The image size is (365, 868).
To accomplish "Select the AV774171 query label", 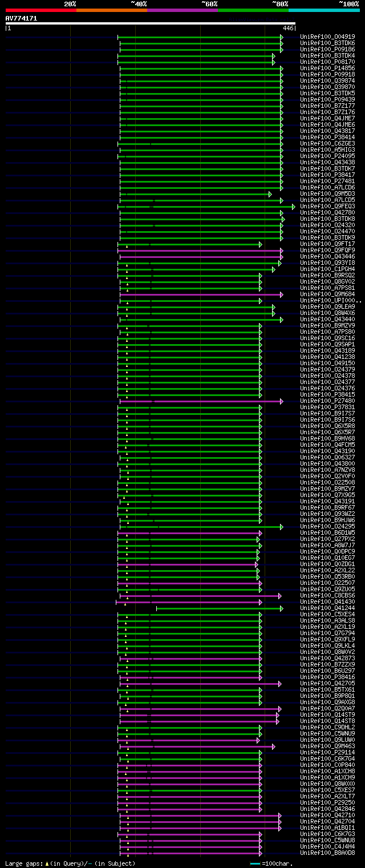I will point(22,18).
